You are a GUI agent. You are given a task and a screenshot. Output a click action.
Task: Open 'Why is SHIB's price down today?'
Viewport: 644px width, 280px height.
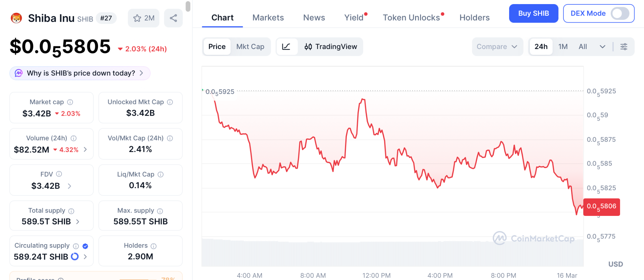point(80,73)
